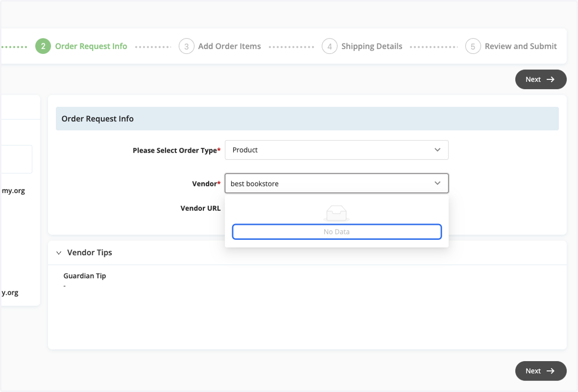This screenshot has width=578, height=392.
Task: Click the Next button beneath the Vendor Tips panel
Action: [x=541, y=371]
